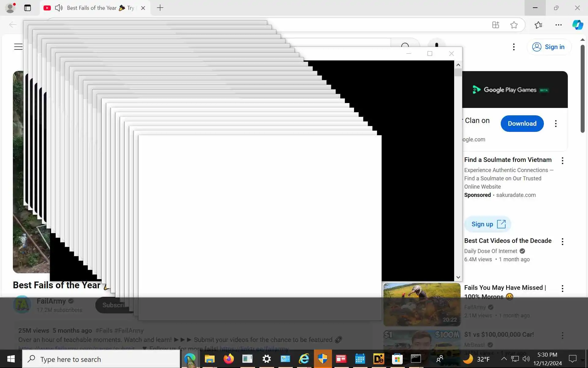588x368 pixels.
Task: Click the Sign in button
Action: 549,47
